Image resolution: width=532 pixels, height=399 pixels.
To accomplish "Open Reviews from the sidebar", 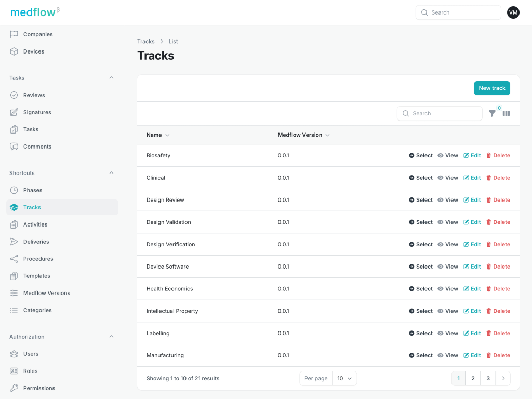I will [34, 95].
